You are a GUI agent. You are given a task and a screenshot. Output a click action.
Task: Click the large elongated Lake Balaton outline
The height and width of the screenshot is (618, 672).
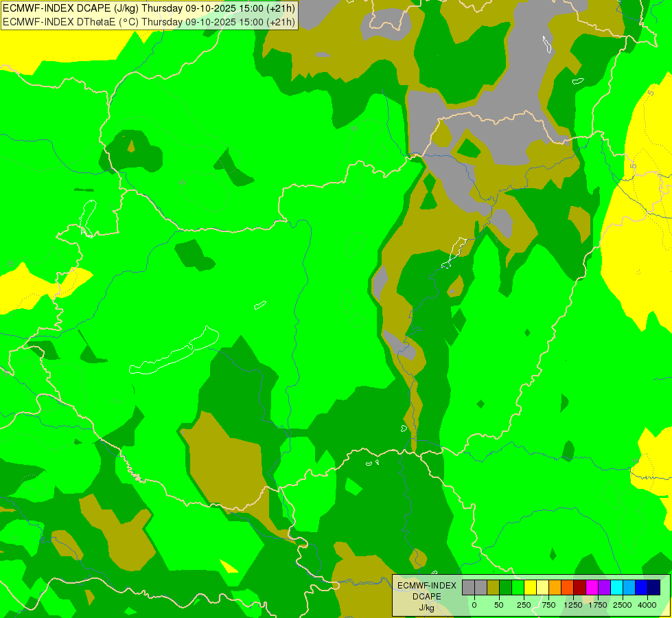point(174,352)
